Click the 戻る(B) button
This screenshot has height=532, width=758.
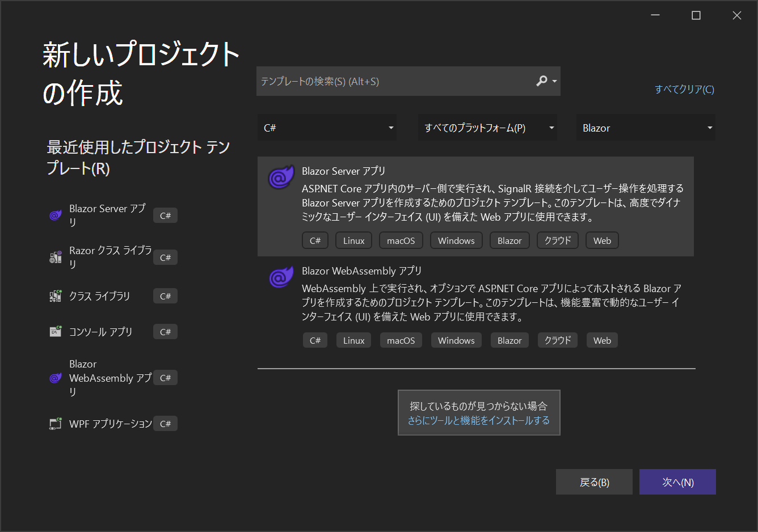594,482
